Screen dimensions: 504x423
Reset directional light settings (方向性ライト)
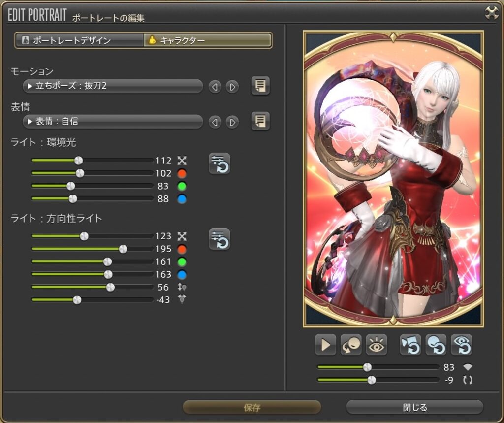(219, 239)
